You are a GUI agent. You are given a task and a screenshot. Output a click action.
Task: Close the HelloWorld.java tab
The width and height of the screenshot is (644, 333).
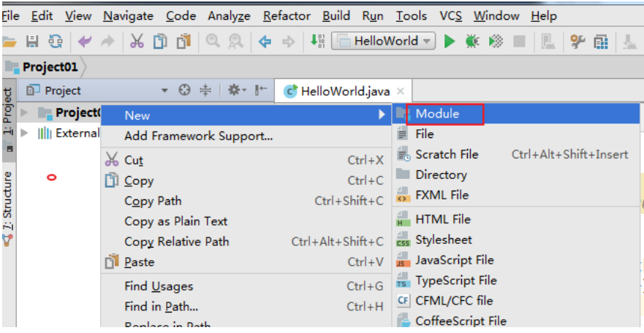point(401,91)
